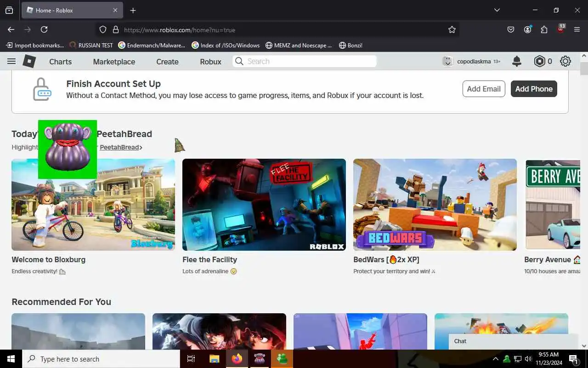Open Import bookmarks bookmark
The image size is (588, 368).
pyautogui.click(x=35, y=45)
